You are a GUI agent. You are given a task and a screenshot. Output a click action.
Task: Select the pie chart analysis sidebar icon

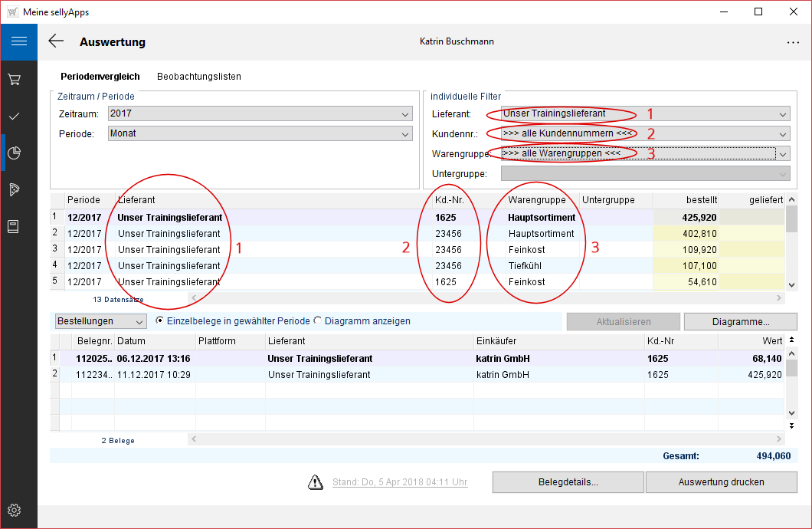14,153
